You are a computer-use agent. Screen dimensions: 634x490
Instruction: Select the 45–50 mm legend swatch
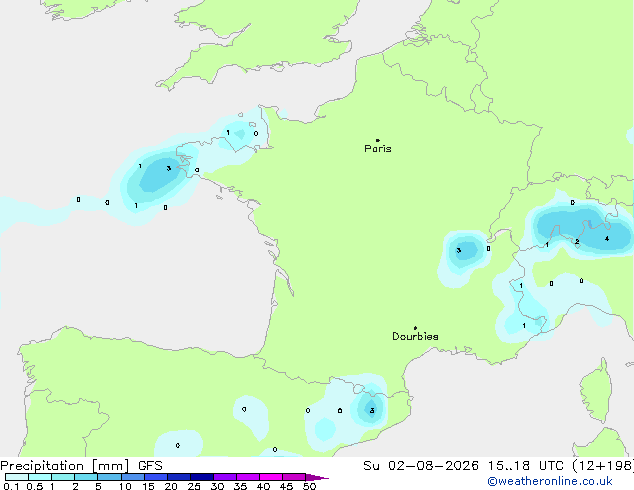294,477
